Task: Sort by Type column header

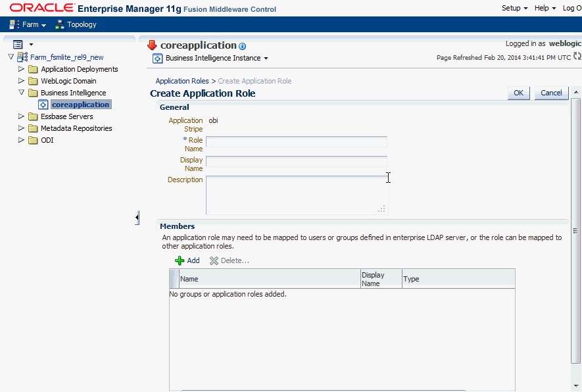Action: [458, 279]
